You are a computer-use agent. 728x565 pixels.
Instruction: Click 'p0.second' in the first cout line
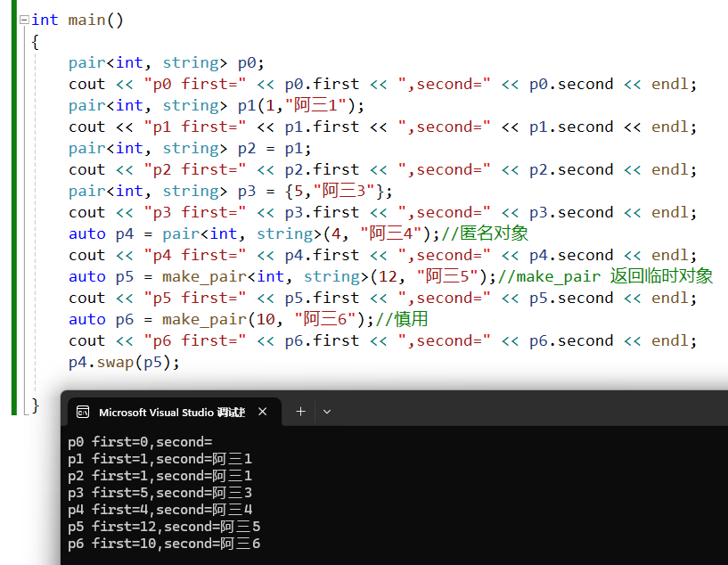coord(571,85)
